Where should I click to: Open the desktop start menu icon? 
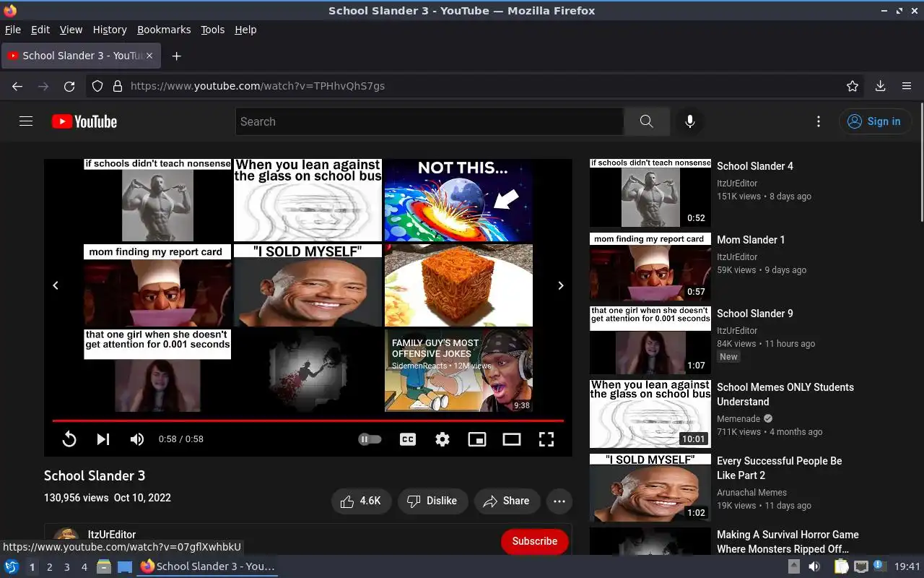coord(11,567)
